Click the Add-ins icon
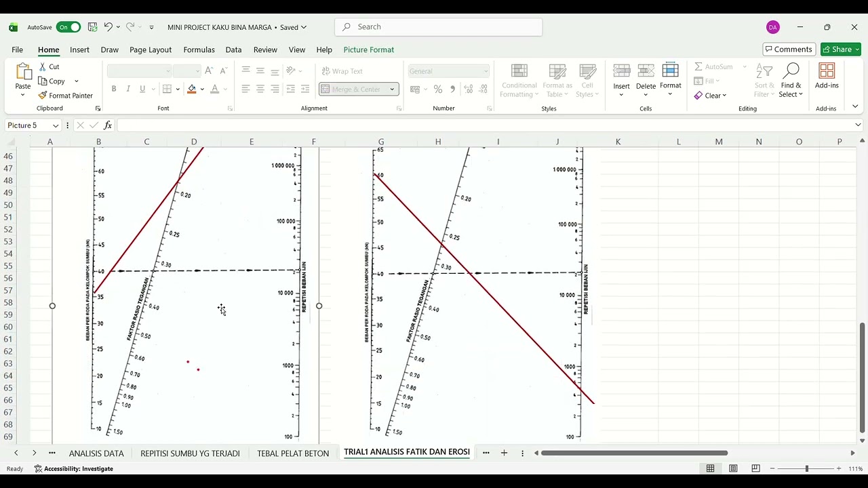868x488 pixels. pos(827,71)
